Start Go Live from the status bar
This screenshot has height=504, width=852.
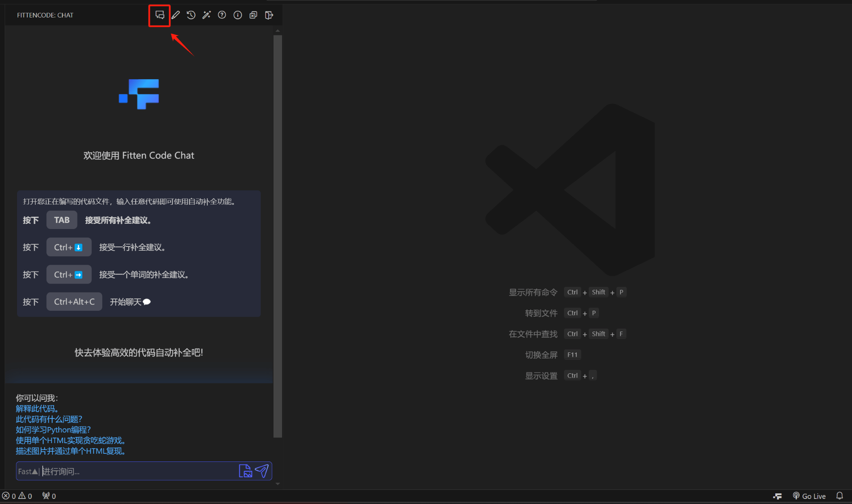pyautogui.click(x=809, y=495)
